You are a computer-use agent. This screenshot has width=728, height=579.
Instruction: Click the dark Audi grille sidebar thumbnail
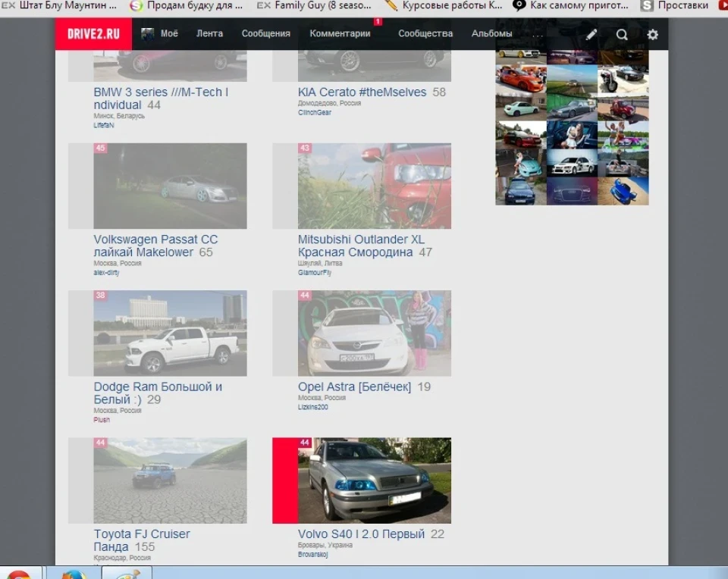click(572, 191)
